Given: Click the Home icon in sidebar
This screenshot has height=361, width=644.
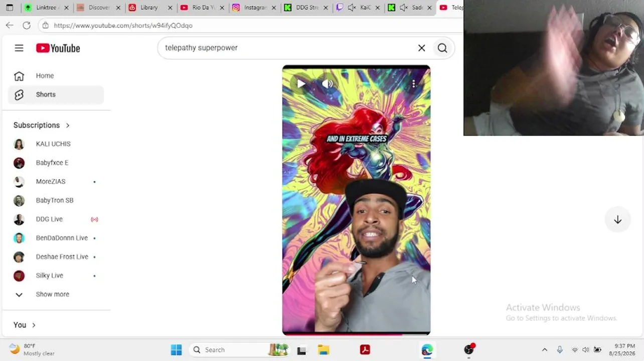Looking at the screenshot, I should pos(19,76).
